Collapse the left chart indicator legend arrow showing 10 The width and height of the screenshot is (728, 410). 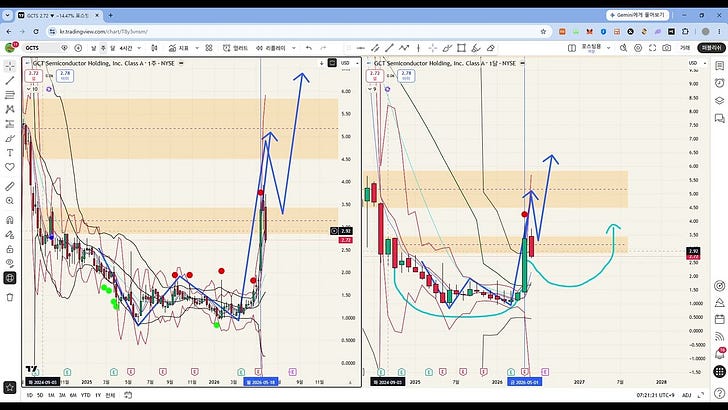tap(32, 89)
